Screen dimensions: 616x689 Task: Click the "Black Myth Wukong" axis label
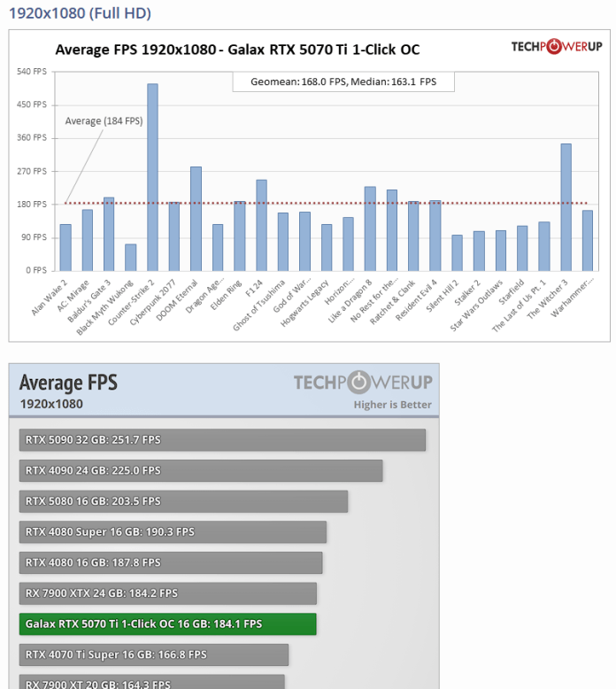[105, 307]
